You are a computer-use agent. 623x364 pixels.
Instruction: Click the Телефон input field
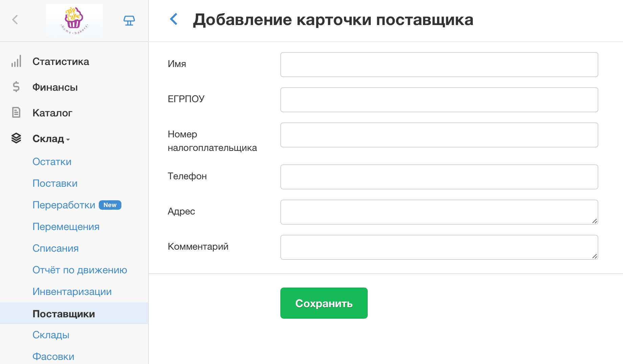439,177
